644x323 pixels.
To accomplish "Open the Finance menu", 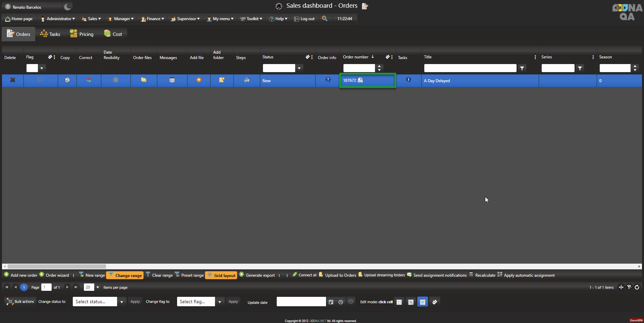I will [x=153, y=19].
